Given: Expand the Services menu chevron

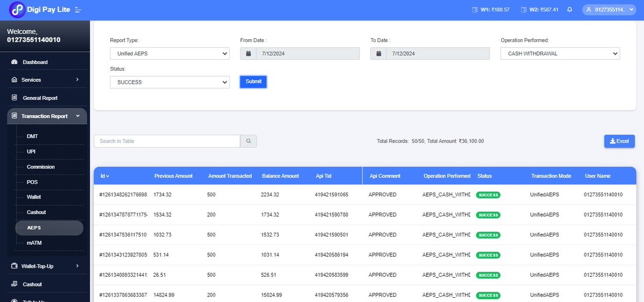Looking at the screenshot, I should coord(77,80).
